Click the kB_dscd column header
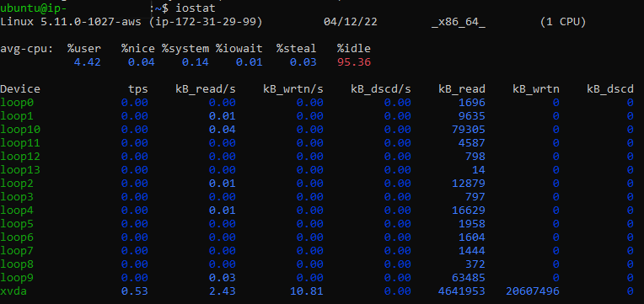This screenshot has height=304, width=644. coord(610,89)
